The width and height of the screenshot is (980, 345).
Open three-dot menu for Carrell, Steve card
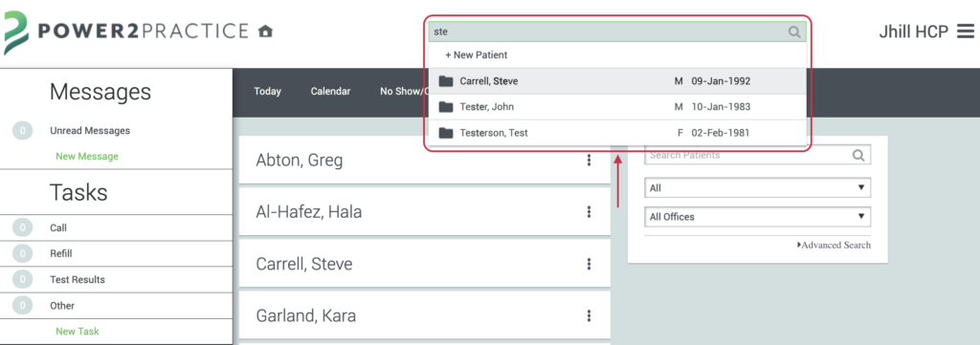[589, 264]
